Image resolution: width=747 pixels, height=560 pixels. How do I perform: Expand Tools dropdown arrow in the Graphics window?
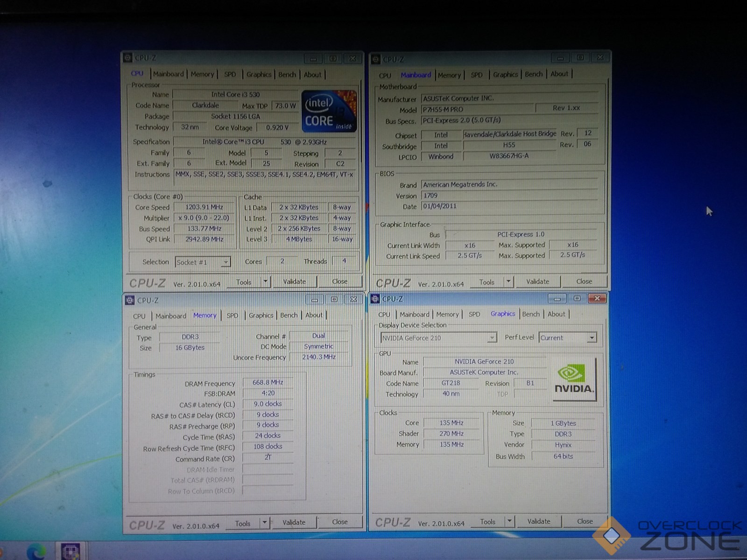click(x=509, y=521)
